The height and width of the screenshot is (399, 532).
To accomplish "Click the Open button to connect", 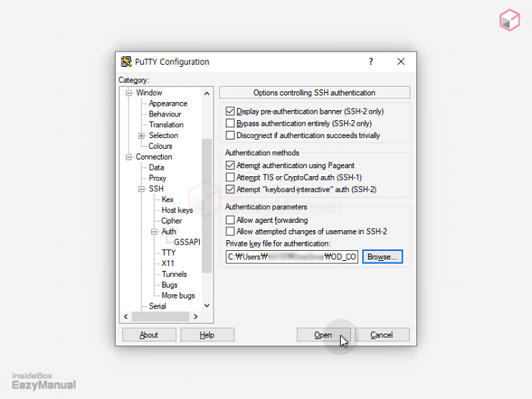I will tap(323, 335).
